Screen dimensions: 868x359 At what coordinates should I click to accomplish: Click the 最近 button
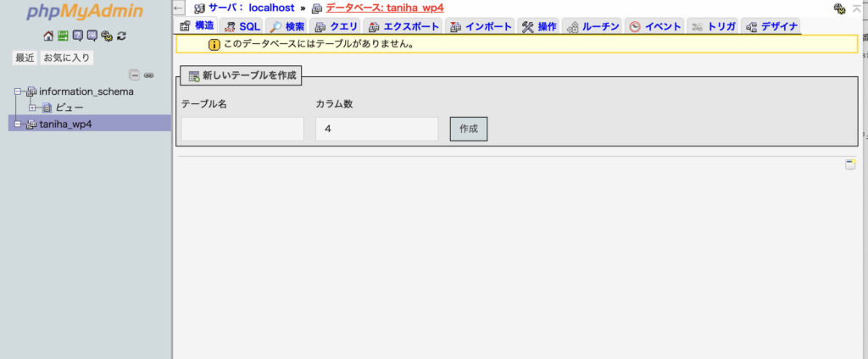tap(25, 58)
